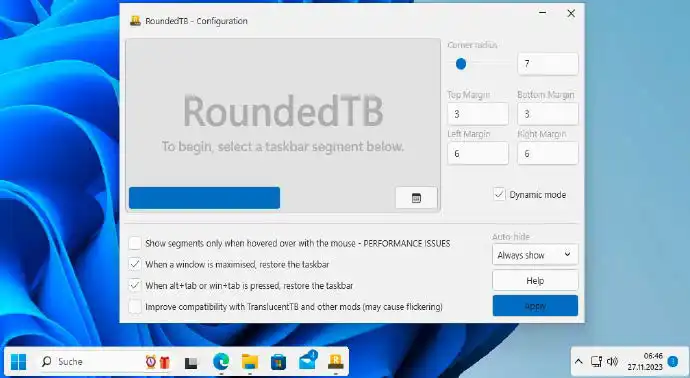Click the volume speaker icon in tray
Viewport: 690px width, 378px height.
(x=612, y=362)
